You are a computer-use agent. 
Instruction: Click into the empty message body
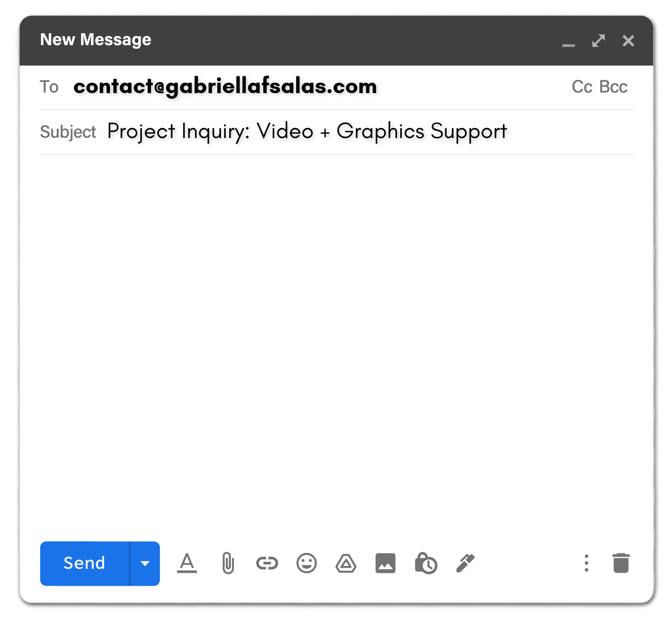click(336, 337)
